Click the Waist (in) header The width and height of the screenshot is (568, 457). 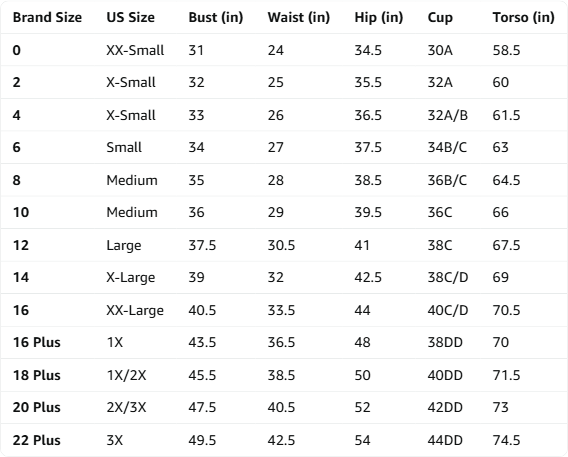[x=298, y=17]
